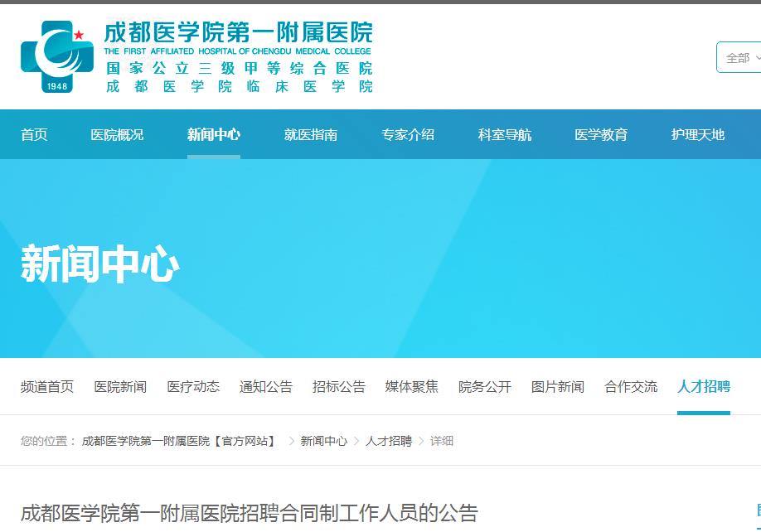Switch to the 图片新闻 sub-tab
Viewport: 761px width, 532px height.
point(558,386)
